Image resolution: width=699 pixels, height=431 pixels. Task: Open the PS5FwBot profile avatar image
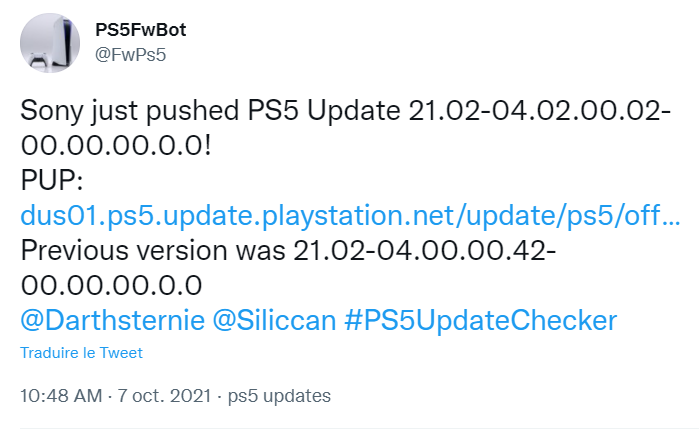(50, 43)
